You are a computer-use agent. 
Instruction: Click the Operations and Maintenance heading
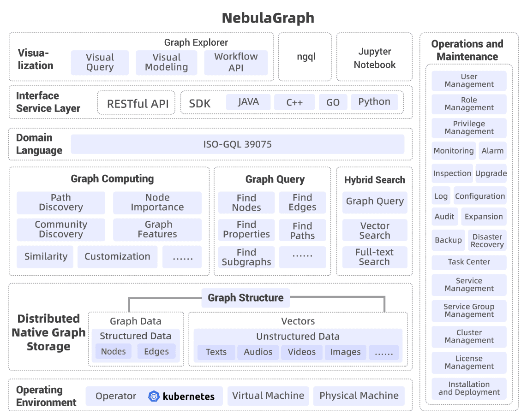[467, 50]
